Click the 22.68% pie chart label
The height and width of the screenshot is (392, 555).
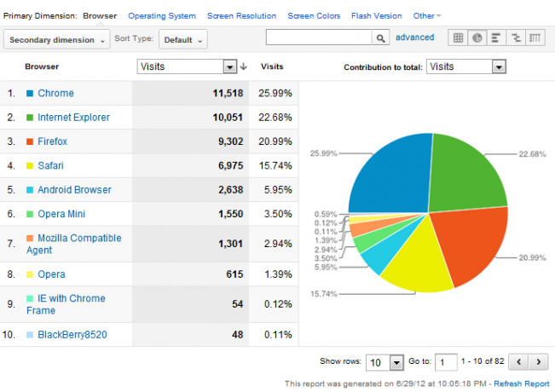(532, 154)
